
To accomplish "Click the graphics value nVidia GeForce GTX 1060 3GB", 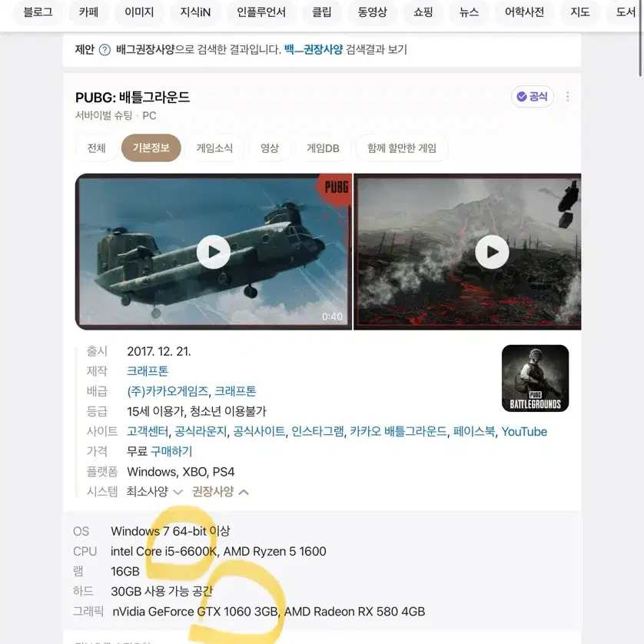I will pyautogui.click(x=195, y=612).
